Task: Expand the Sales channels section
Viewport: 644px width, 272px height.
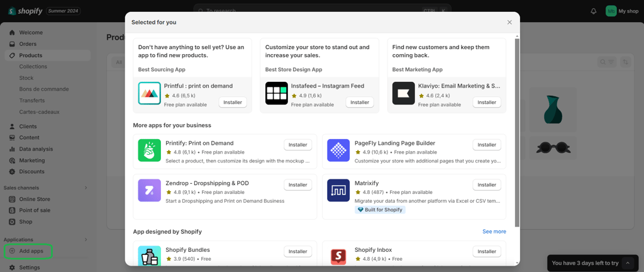Action: tap(86, 188)
